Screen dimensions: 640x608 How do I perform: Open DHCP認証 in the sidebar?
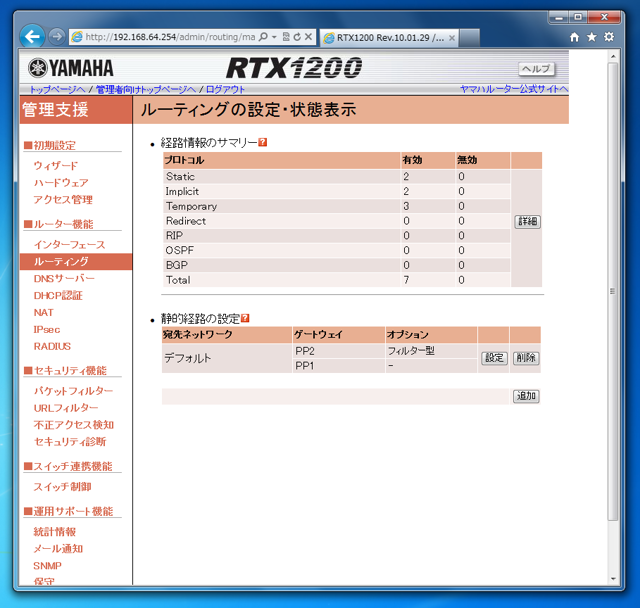[x=58, y=295]
